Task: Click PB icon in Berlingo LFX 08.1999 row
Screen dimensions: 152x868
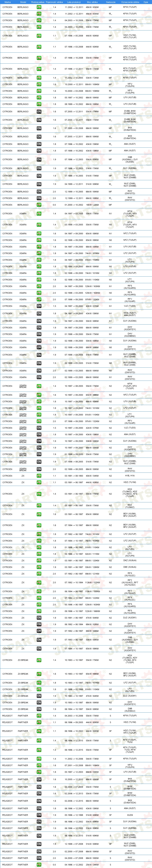Action: (39, 104)
